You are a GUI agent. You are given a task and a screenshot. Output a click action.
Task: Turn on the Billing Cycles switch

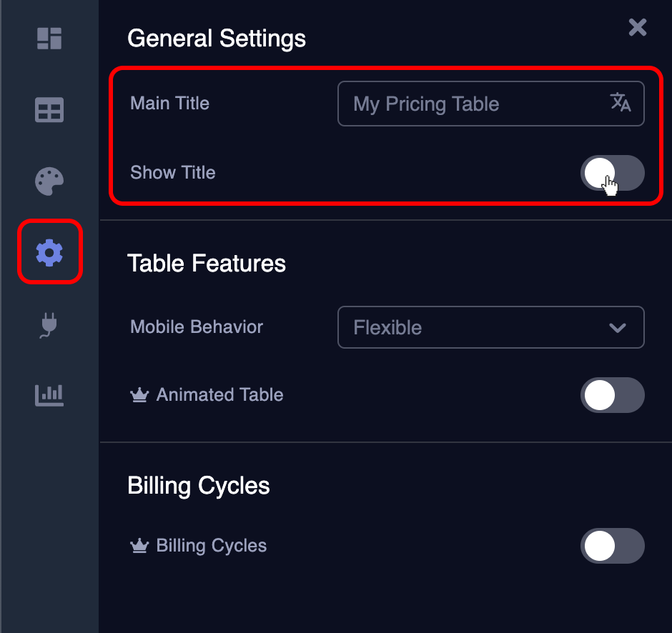click(613, 546)
